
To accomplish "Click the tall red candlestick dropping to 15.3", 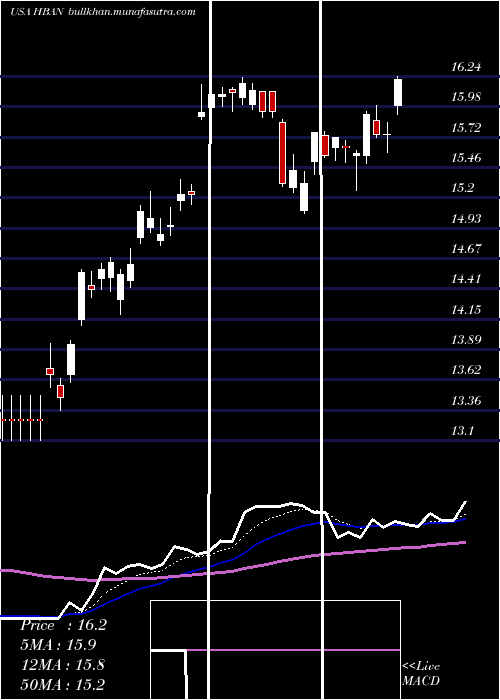I will click(x=283, y=153).
